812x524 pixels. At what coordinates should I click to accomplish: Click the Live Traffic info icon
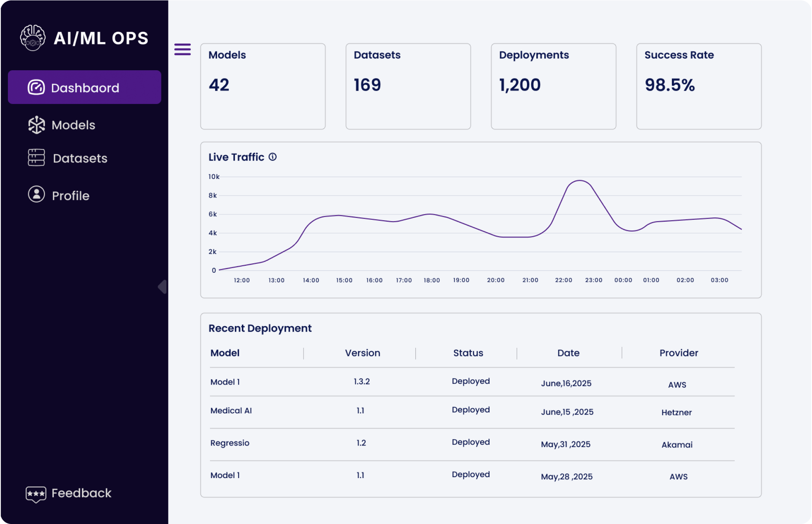[272, 157]
